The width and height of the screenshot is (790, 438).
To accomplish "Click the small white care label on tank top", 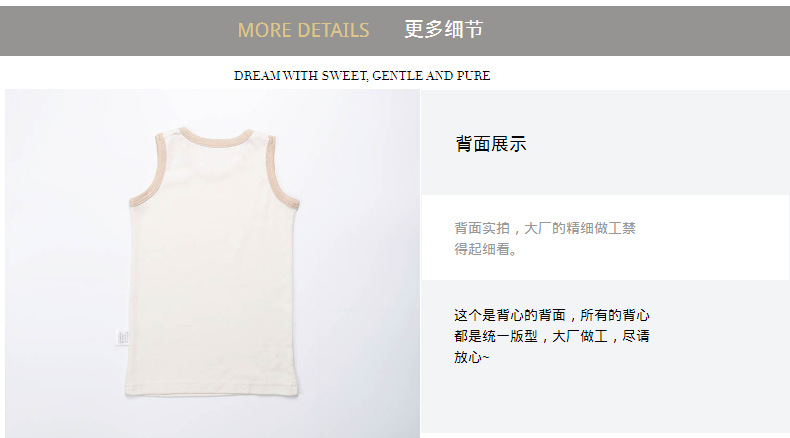I will point(122,337).
